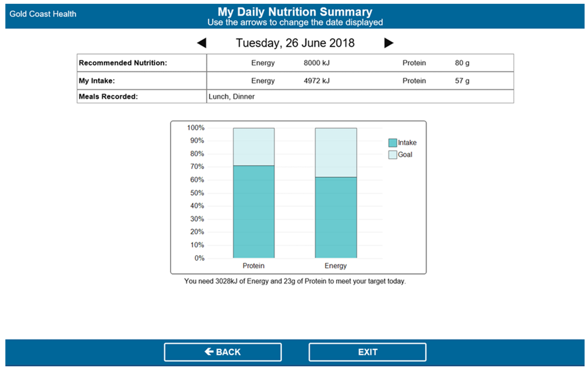Click the Gold Coast Health logo text
The width and height of the screenshot is (588, 370).
(x=43, y=14)
